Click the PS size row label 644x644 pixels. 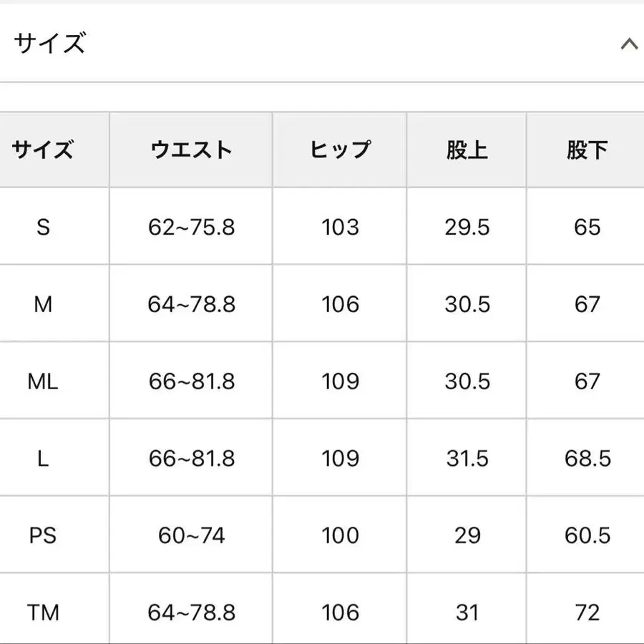[x=44, y=535]
